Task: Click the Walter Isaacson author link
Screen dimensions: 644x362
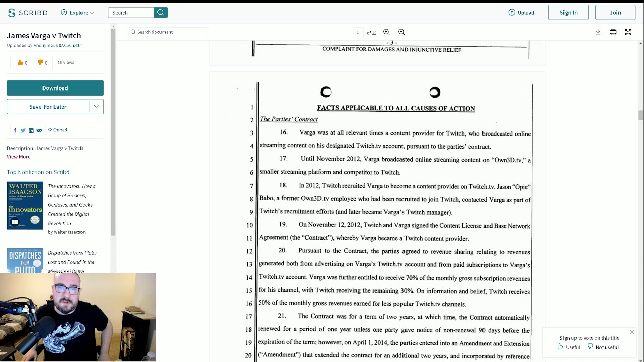Action: click(x=69, y=232)
